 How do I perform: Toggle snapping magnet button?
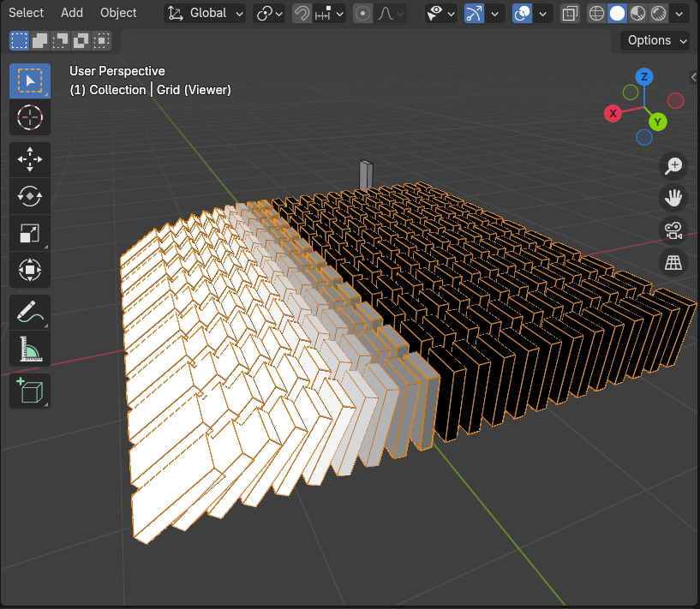(x=302, y=14)
